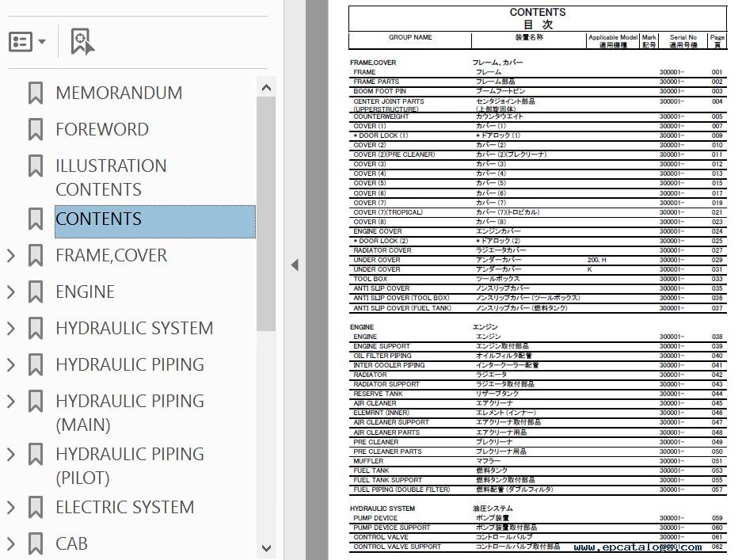Expand the HYDRAULIC PIPING bookmark
Viewport: 742px width, 560px height.
tap(11, 365)
